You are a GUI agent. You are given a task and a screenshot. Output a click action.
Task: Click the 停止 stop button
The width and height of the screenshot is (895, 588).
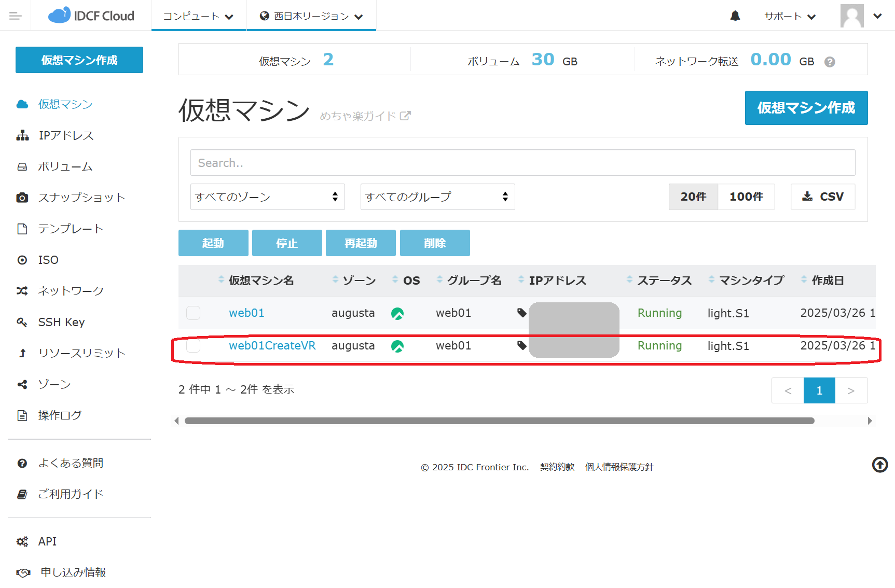(287, 243)
